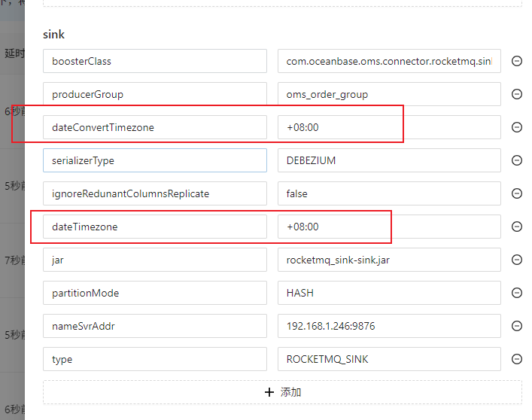This screenshot has height=420, width=532.
Task: Delete the producerGroup parameter row
Action: point(517,94)
